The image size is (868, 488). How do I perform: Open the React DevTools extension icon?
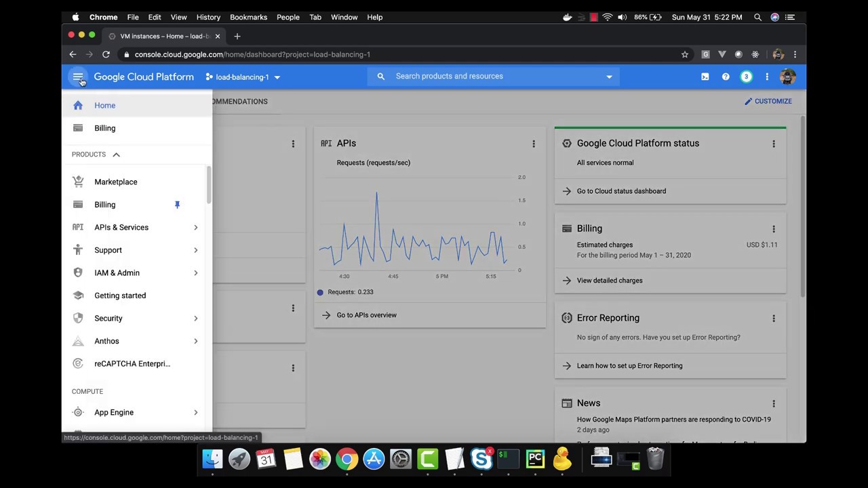click(x=755, y=54)
